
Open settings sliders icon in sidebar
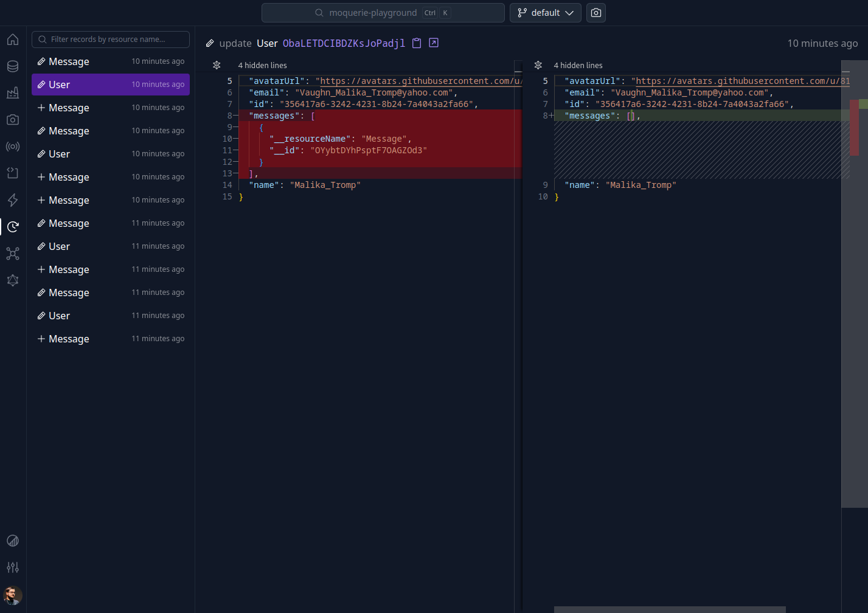(x=13, y=567)
